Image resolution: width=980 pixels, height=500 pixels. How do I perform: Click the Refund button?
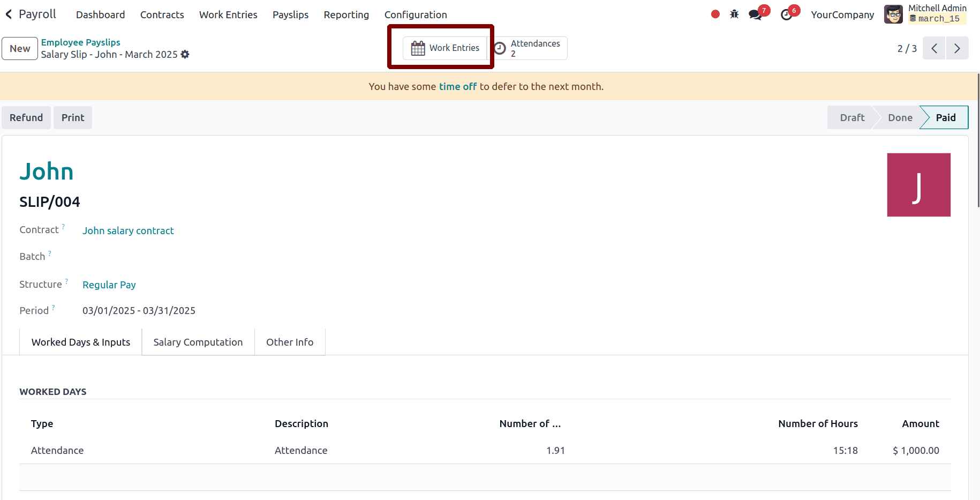coord(26,117)
